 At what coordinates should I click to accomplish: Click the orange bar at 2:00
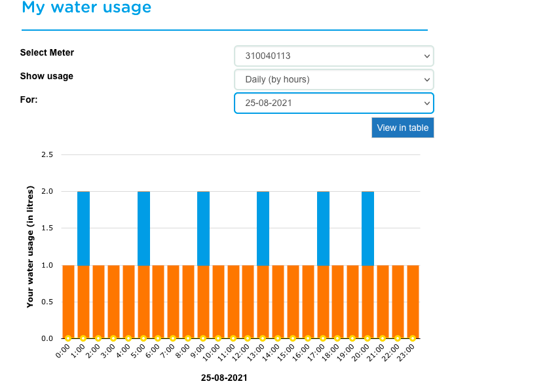point(98,302)
